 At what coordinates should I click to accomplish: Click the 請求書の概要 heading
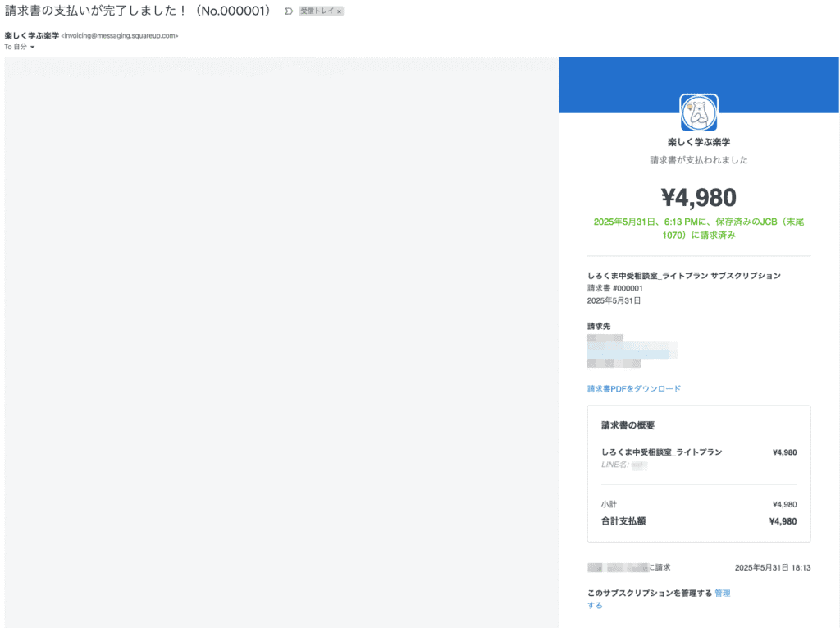coord(628,425)
